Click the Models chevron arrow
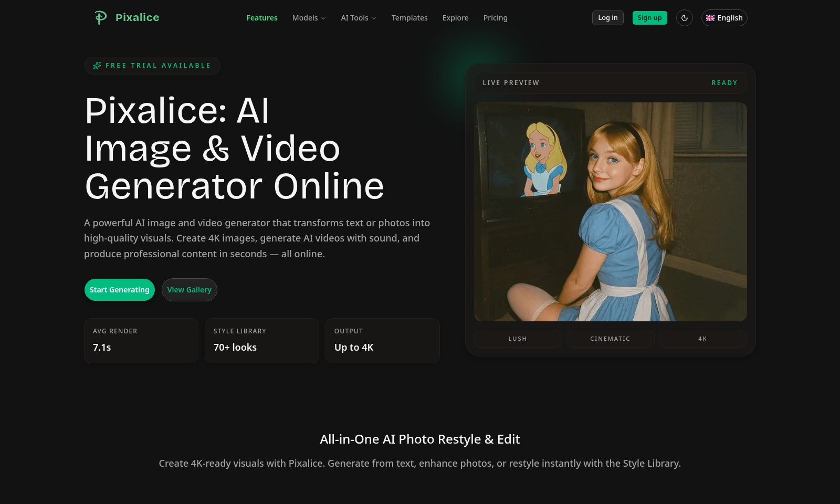Image resolution: width=840 pixels, height=504 pixels. pos(323,18)
